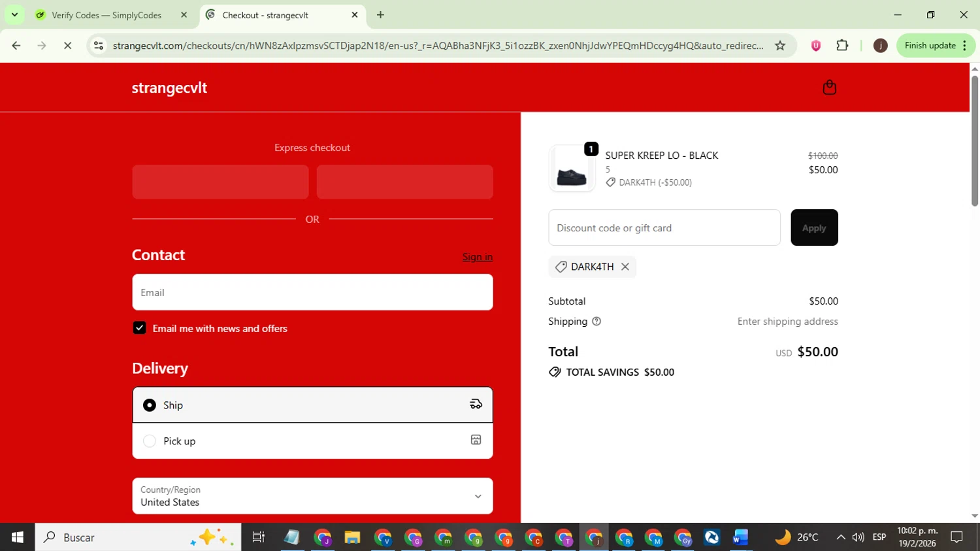Switch to the Verify Codes — SimplyCodes tab
Image resolution: width=980 pixels, height=551 pixels.
pyautogui.click(x=112, y=14)
